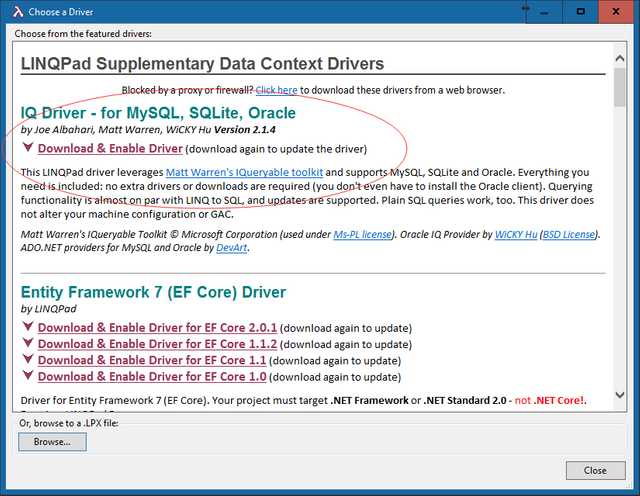Download & Enable Driver for EF Core 2.0.1
This screenshot has height=496, width=640.
click(157, 327)
